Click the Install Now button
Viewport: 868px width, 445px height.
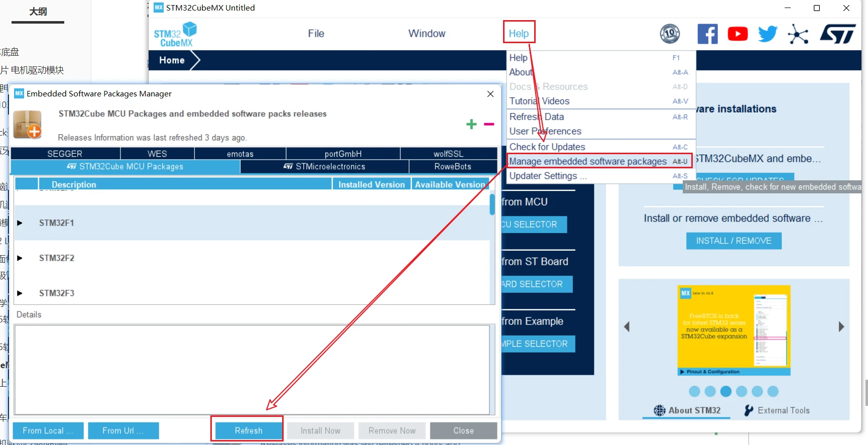point(320,431)
